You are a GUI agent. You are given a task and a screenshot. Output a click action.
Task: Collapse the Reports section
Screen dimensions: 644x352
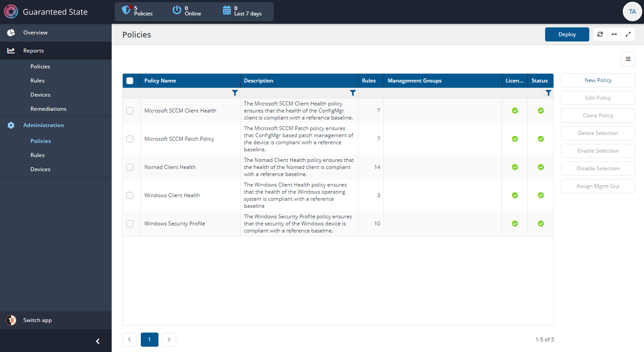[56, 51]
